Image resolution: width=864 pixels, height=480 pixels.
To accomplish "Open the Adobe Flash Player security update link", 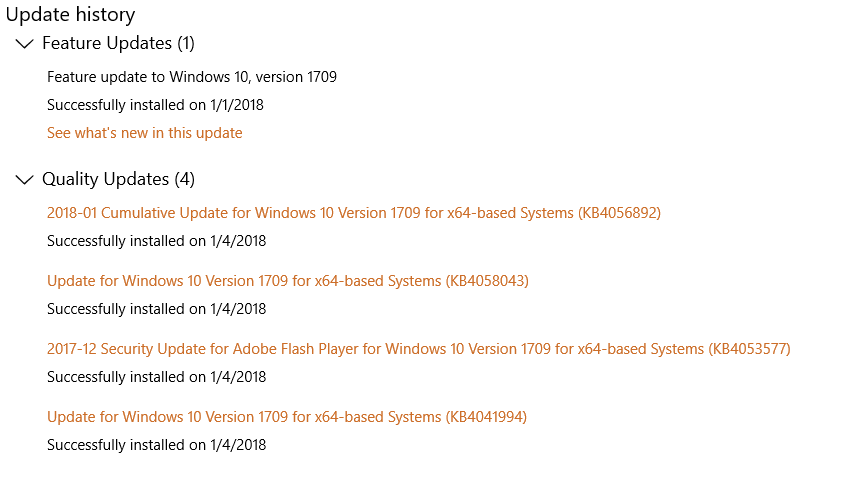I will pos(418,349).
